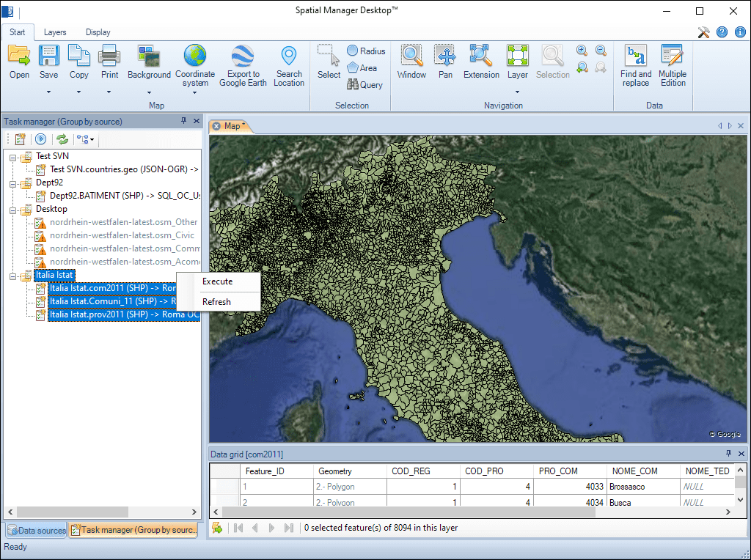This screenshot has width=751, height=560.
Task: Choose Radius selection tool
Action: (366, 51)
